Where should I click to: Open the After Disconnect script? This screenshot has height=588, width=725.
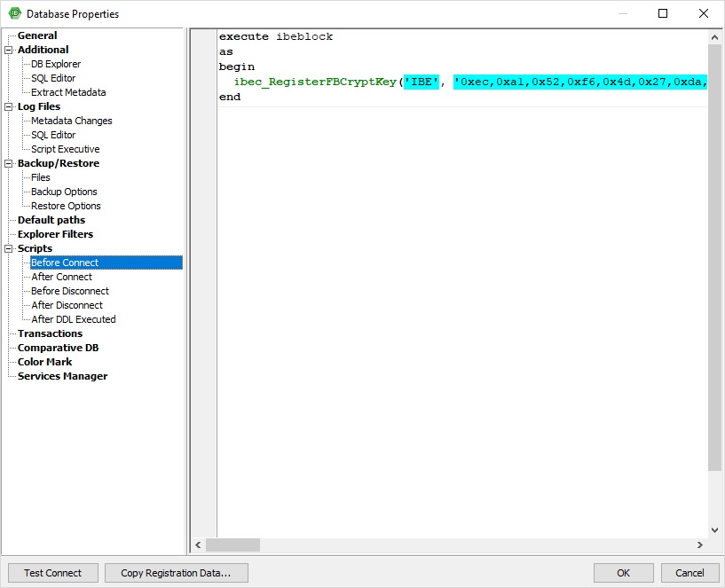pyautogui.click(x=67, y=306)
